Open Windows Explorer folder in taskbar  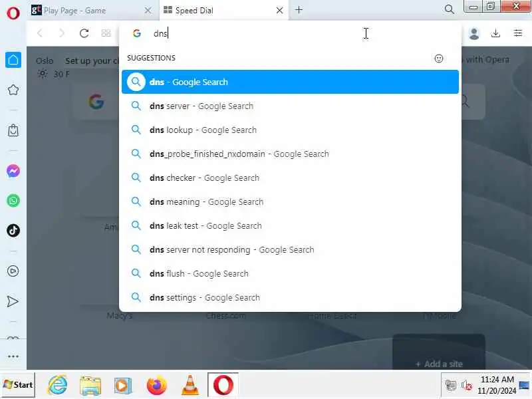point(90,386)
